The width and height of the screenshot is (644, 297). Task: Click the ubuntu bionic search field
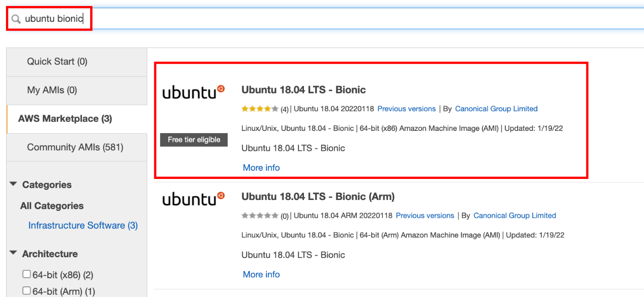[x=320, y=19]
